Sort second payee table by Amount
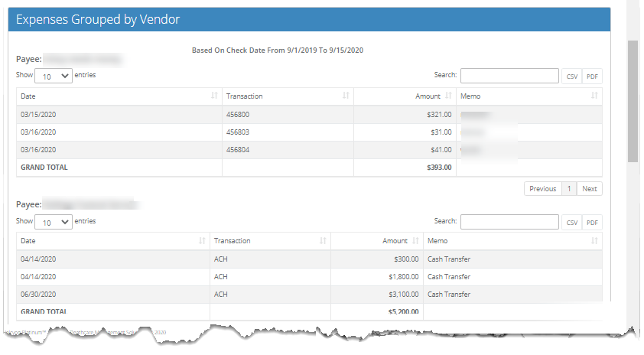Screen dimensions: 644x355 377,241
